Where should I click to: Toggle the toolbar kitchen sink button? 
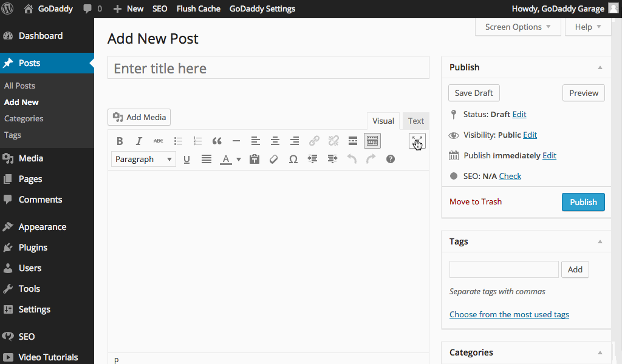372,141
